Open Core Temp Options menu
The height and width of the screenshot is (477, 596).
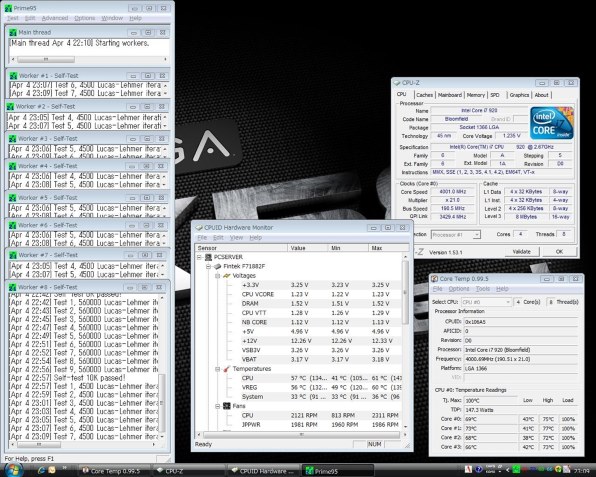tap(459, 289)
